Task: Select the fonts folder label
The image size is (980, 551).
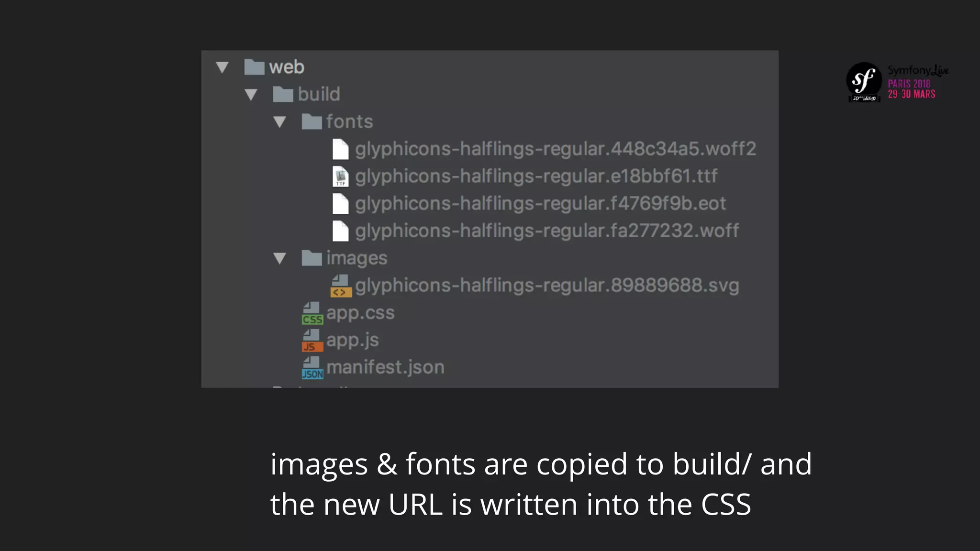Action: (x=349, y=121)
